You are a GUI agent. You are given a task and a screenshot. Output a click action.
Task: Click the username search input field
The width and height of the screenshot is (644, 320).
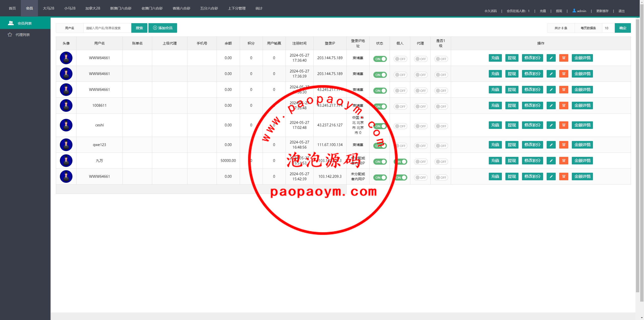click(107, 28)
